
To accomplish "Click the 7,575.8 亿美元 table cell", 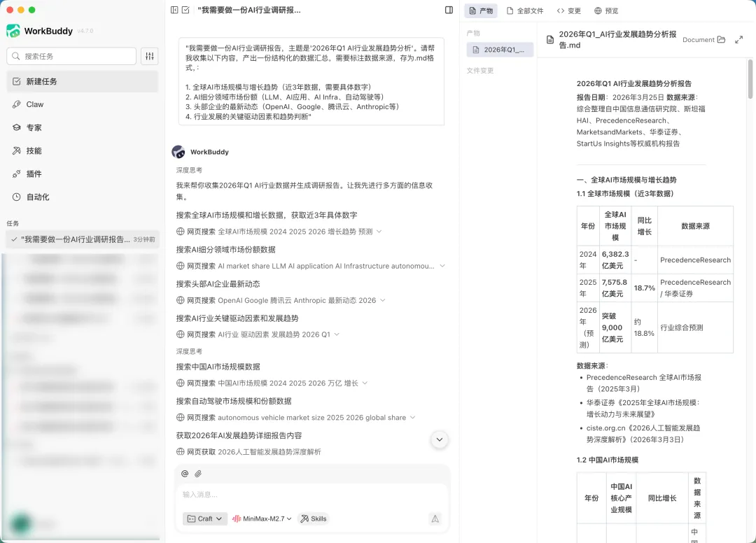I will click(615, 288).
